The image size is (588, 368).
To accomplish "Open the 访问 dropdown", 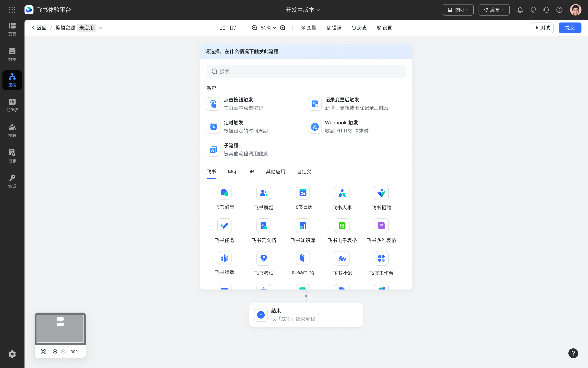I will click(x=458, y=10).
